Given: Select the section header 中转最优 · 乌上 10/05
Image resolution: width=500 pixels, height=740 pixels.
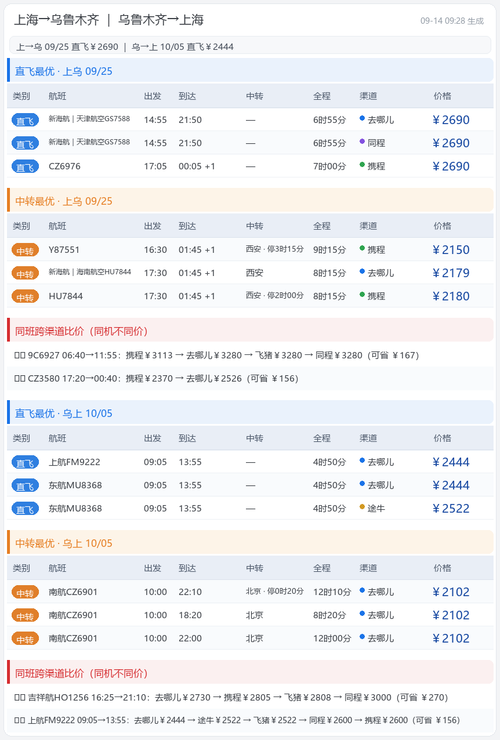Looking at the screenshot, I should (250, 543).
